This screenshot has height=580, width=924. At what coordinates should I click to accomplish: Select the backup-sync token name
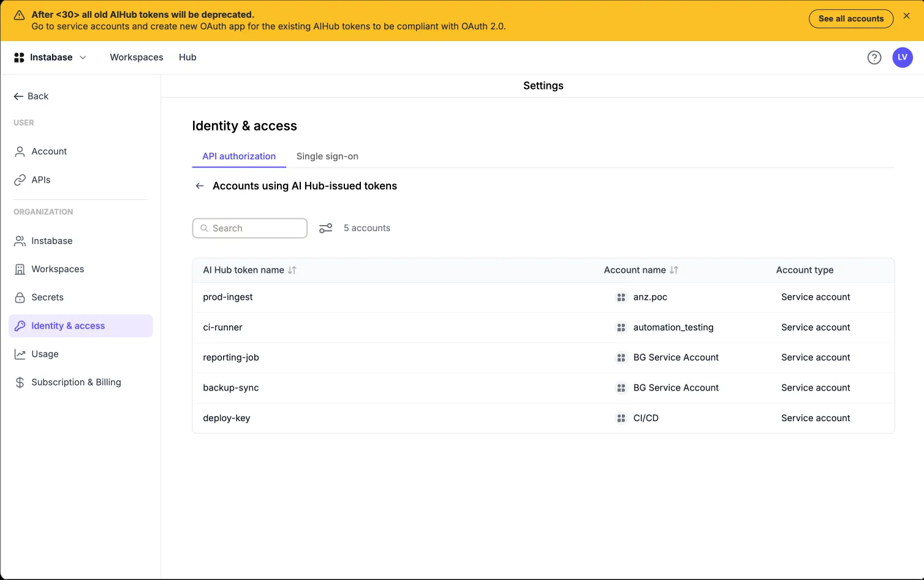pyautogui.click(x=231, y=388)
